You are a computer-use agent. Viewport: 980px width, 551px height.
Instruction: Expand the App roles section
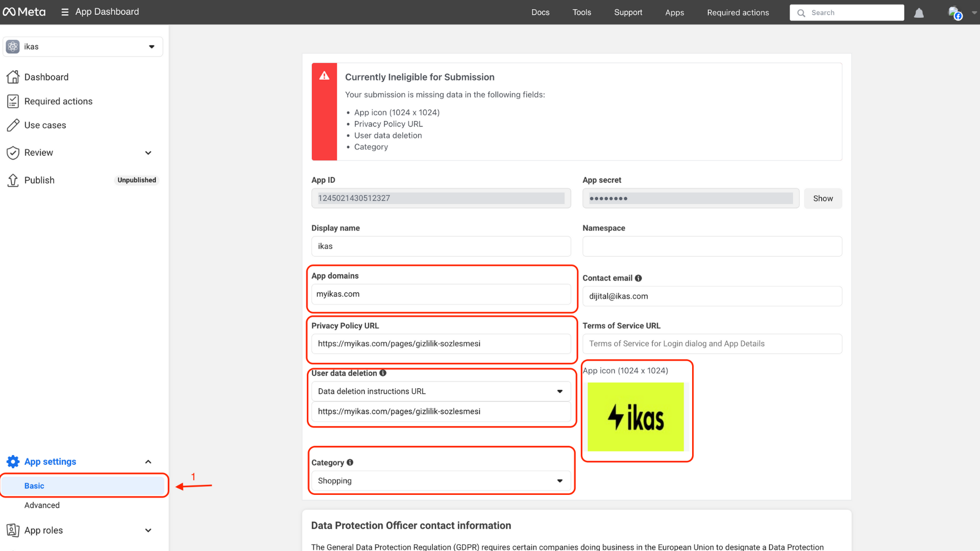click(148, 530)
